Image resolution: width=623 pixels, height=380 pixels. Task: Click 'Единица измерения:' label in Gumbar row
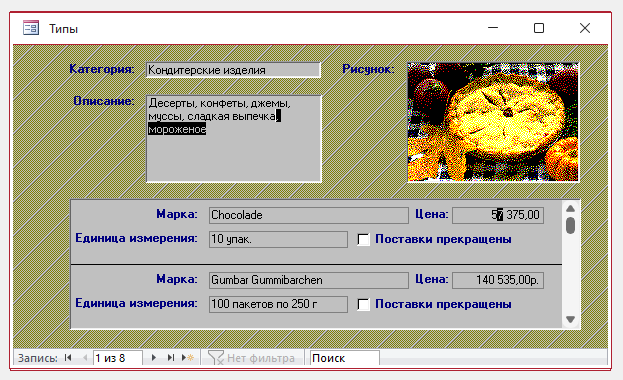click(136, 303)
